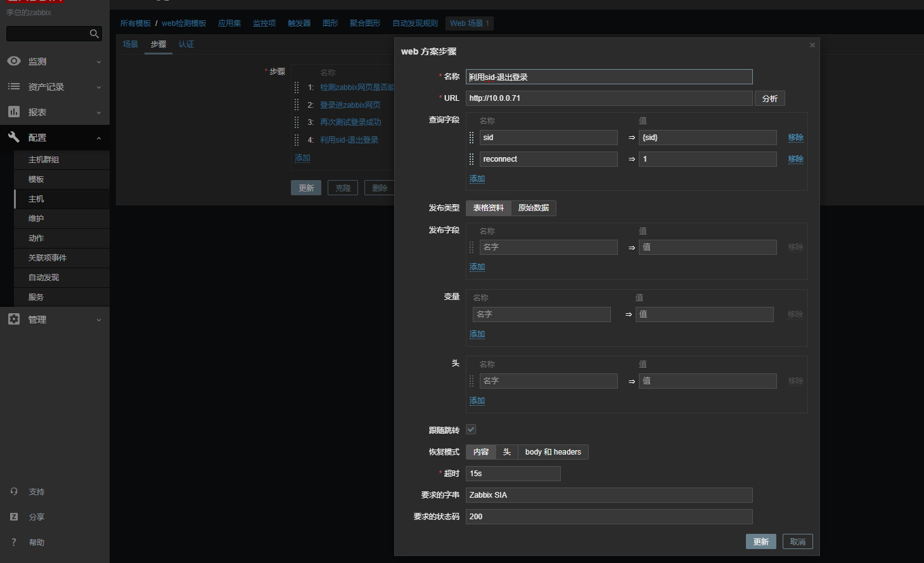
Task: Focus the 要求的状态码 input field
Action: coord(609,517)
